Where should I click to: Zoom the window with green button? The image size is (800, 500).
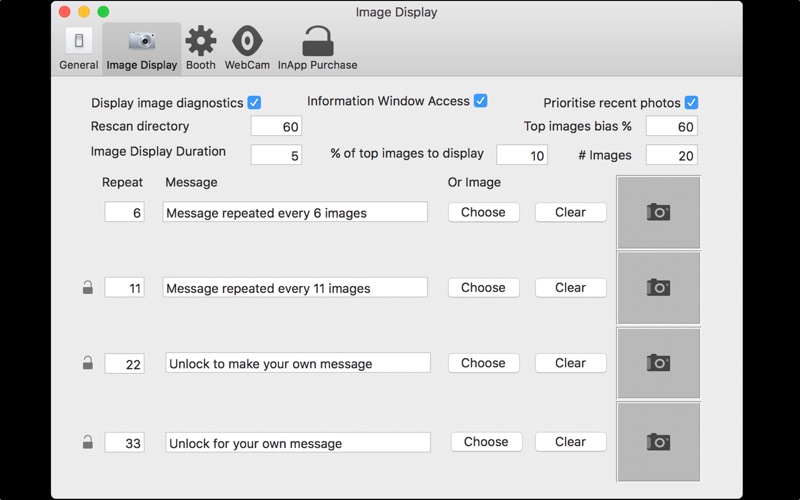pos(103,12)
